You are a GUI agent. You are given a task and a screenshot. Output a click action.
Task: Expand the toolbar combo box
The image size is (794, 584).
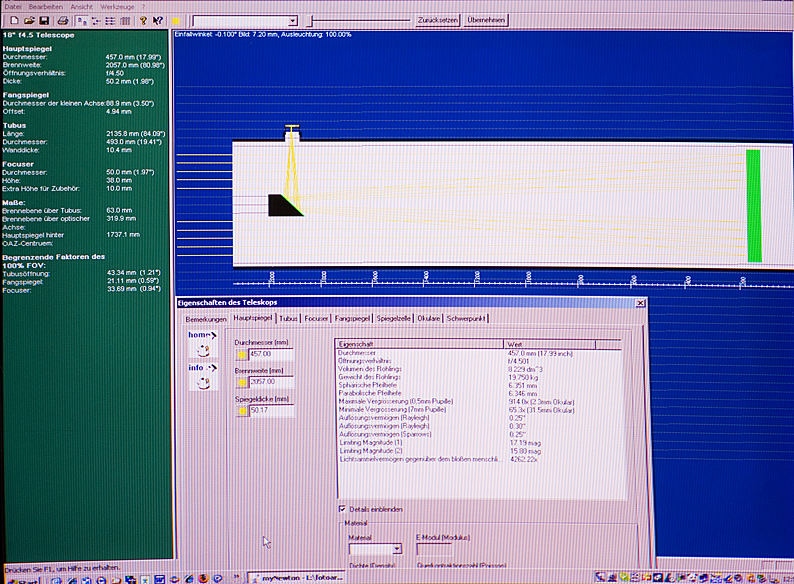pyautogui.click(x=292, y=20)
